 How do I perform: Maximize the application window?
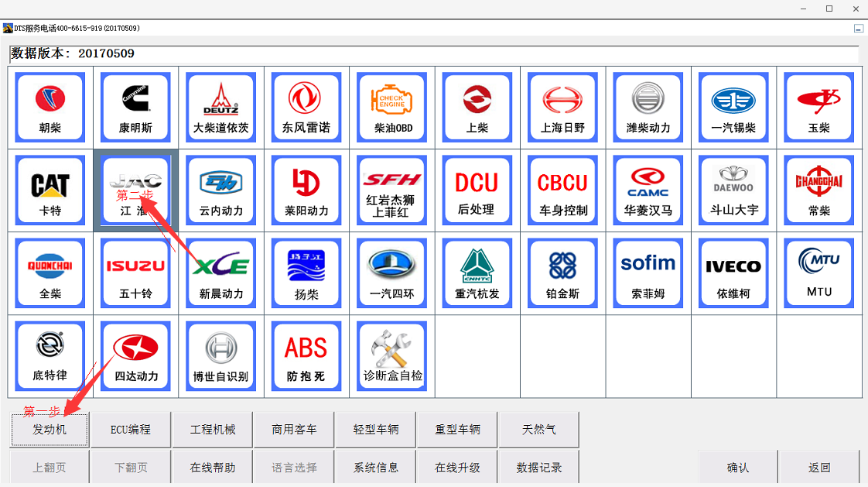pos(829,9)
